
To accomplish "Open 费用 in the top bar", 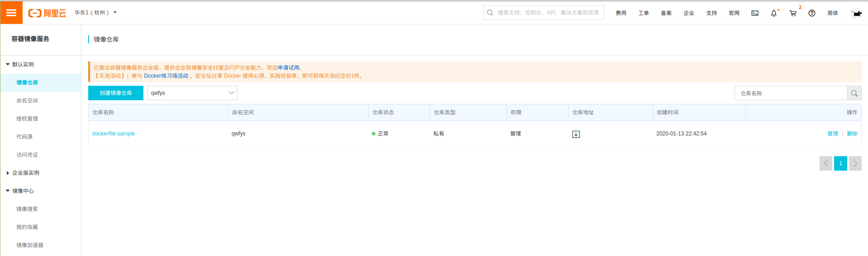I will [621, 13].
